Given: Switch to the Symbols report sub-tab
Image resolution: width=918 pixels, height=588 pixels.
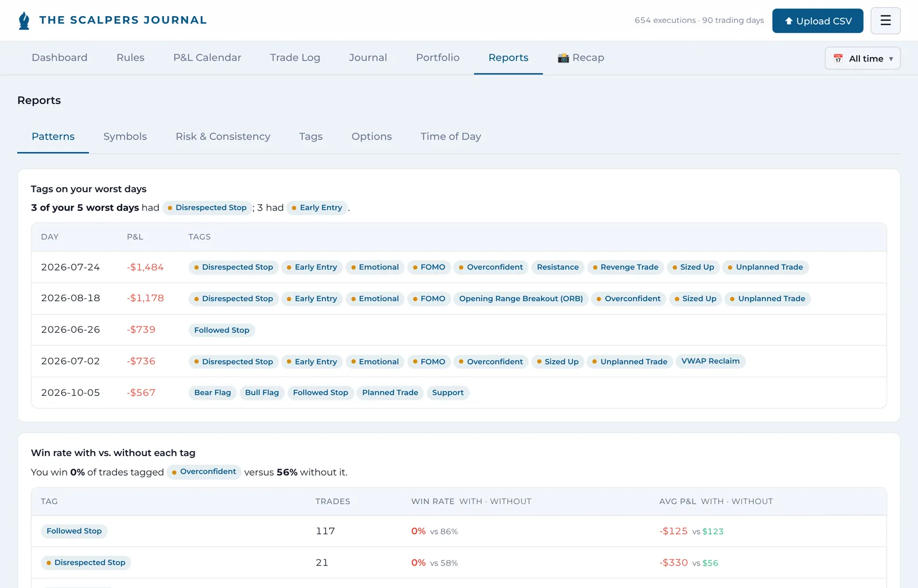Looking at the screenshot, I should pyautogui.click(x=125, y=137).
